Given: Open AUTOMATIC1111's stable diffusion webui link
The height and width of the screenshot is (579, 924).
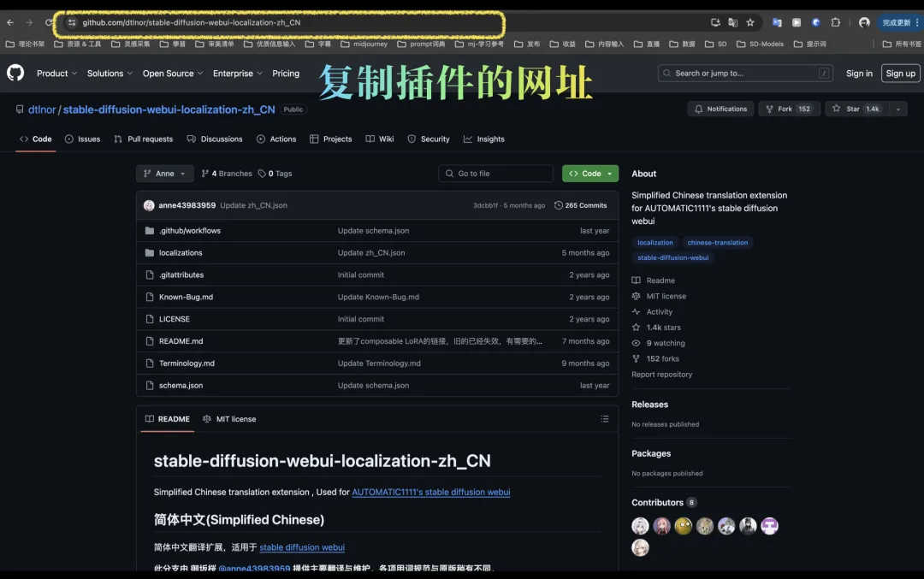Looking at the screenshot, I should pos(430,493).
